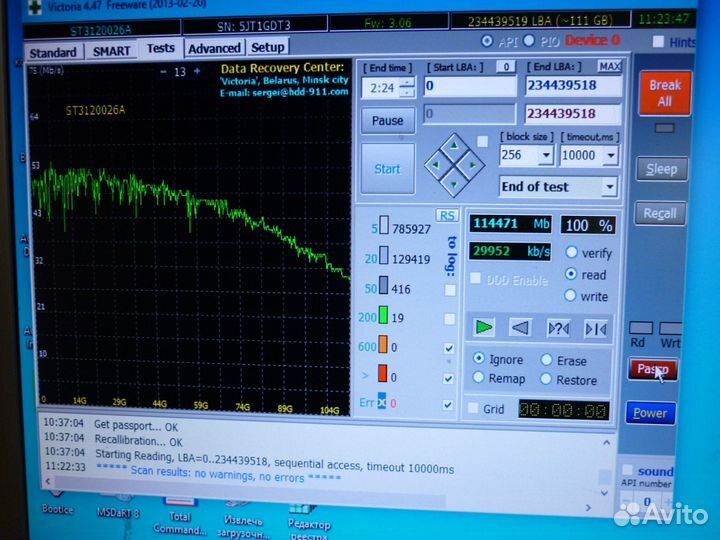Toggle the log checkbox for Err blocks
The height and width of the screenshot is (540, 720).
click(x=448, y=405)
